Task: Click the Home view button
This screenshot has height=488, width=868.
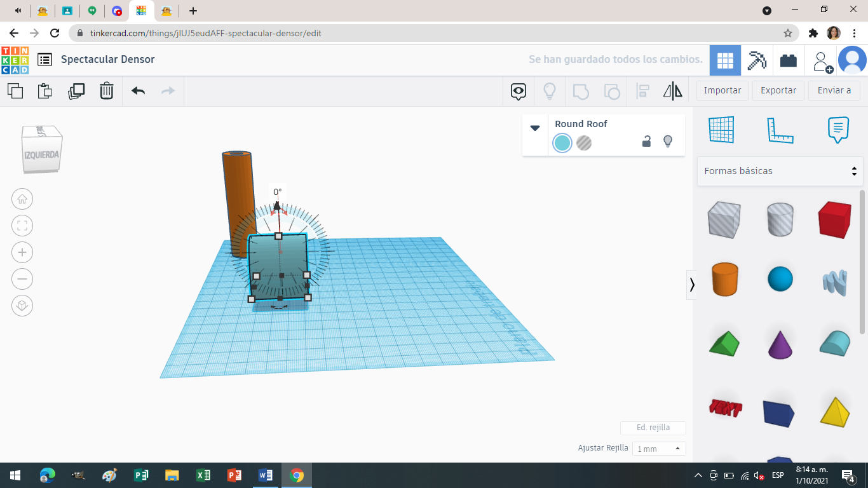Action: [x=22, y=199]
